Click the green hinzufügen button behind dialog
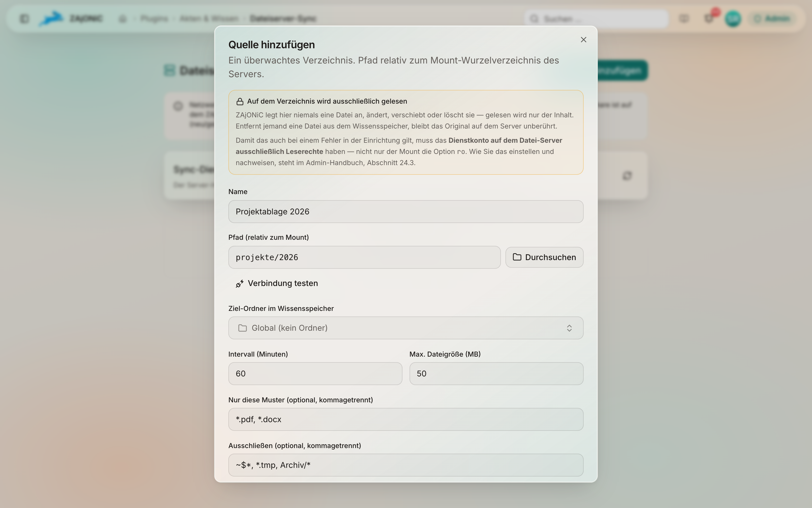The image size is (812, 508). (x=622, y=71)
